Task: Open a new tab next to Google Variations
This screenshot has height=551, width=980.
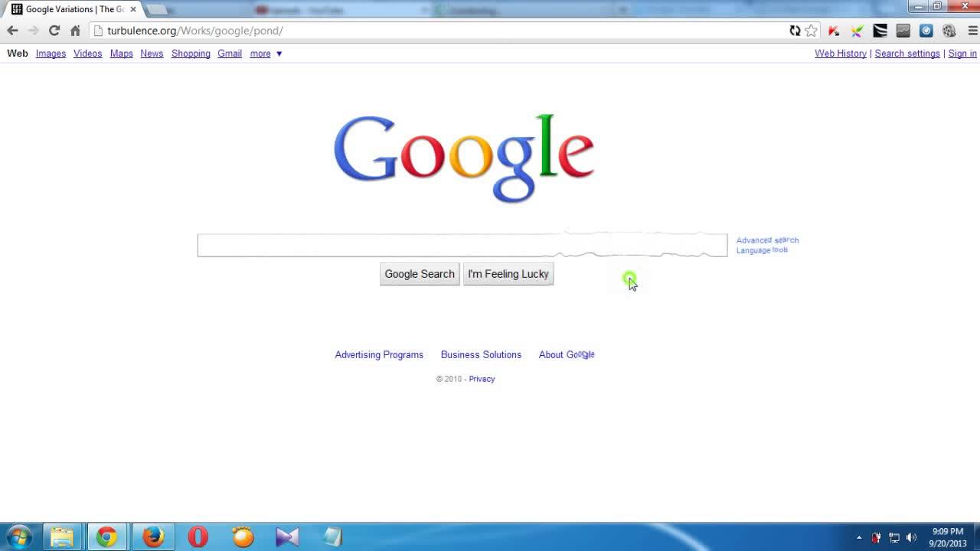Action: pos(157,9)
